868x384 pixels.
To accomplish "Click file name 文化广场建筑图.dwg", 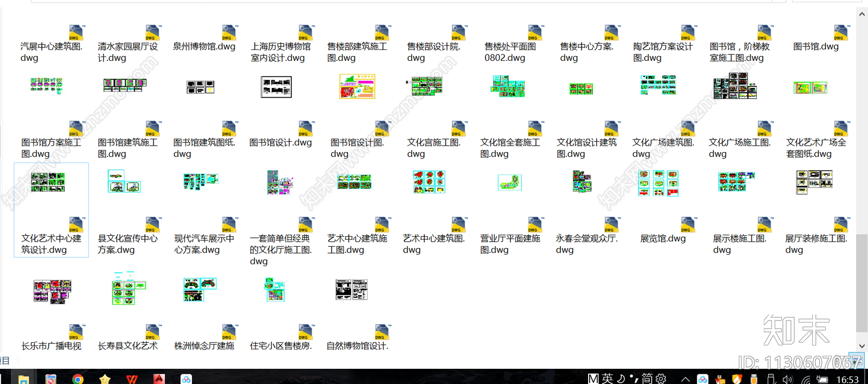I will [x=663, y=148].
